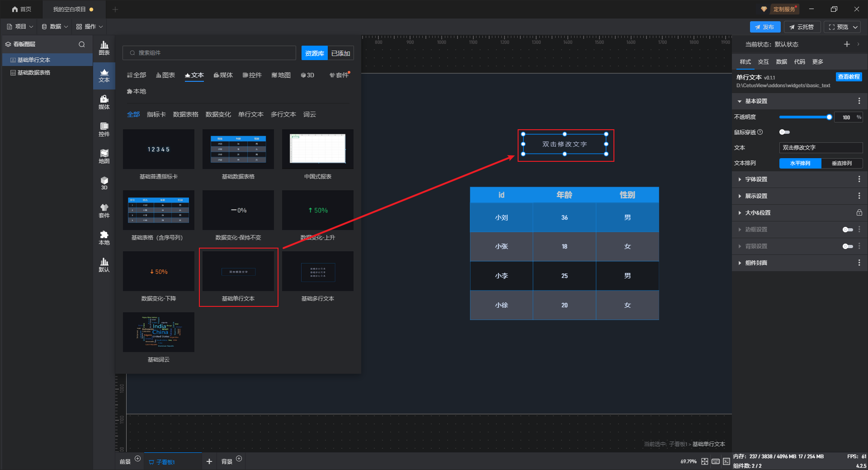
Task: Select 水平排列 text arrangement
Action: (800, 163)
